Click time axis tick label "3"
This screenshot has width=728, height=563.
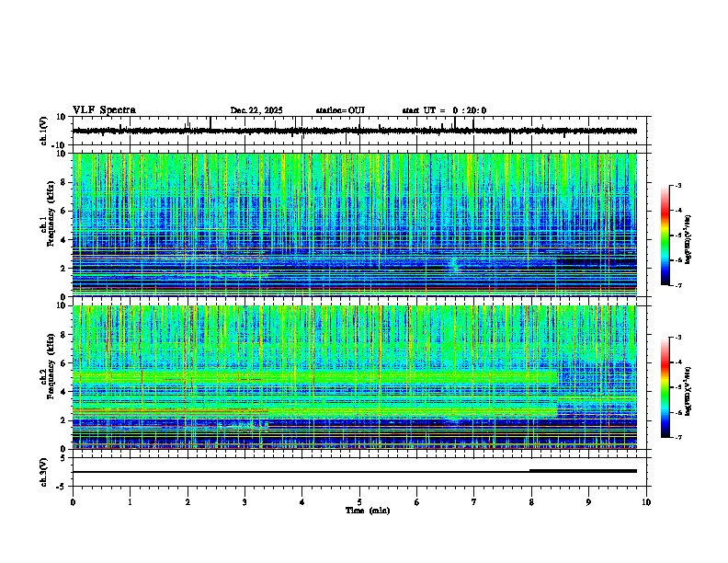245,502
